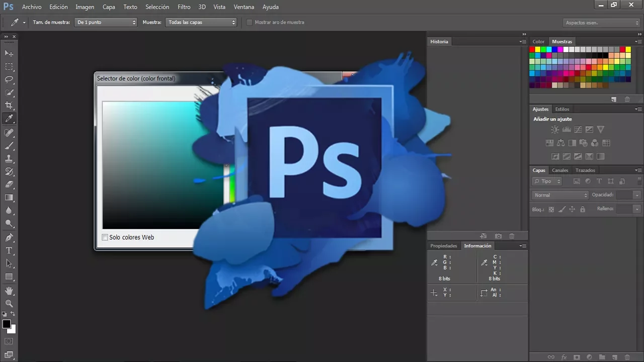Select the Path Selection tool

tap(9, 263)
